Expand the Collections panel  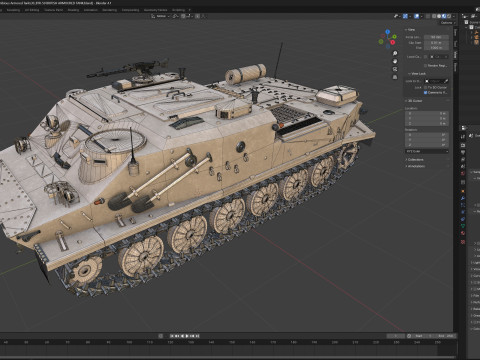(415, 160)
